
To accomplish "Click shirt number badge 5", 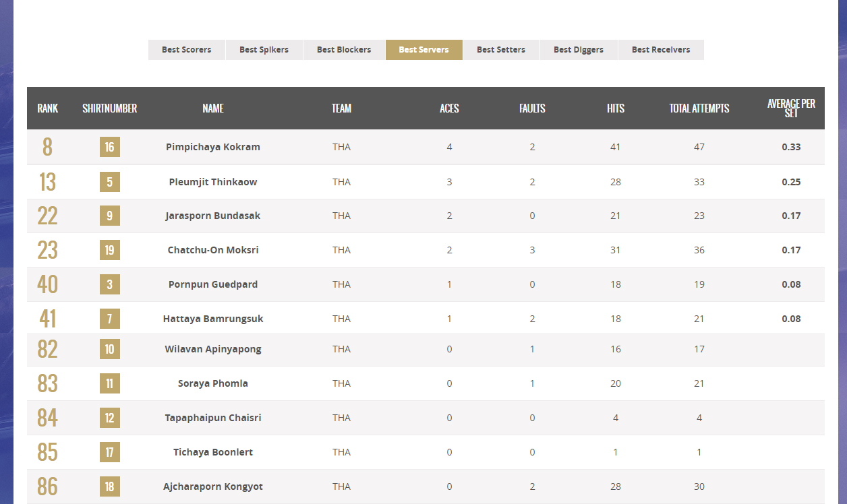I will point(110,182).
